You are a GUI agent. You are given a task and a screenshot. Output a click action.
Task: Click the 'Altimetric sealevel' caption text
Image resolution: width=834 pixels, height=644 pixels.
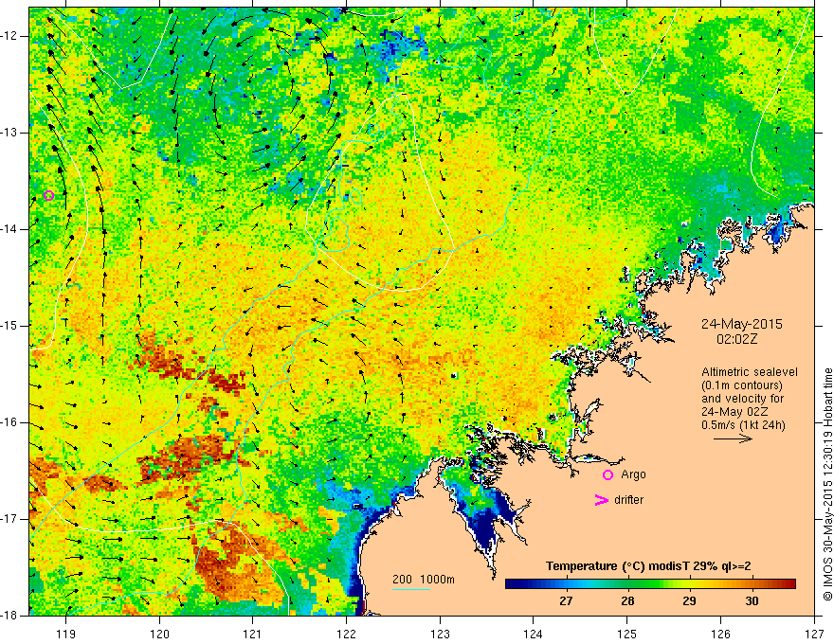(x=750, y=372)
